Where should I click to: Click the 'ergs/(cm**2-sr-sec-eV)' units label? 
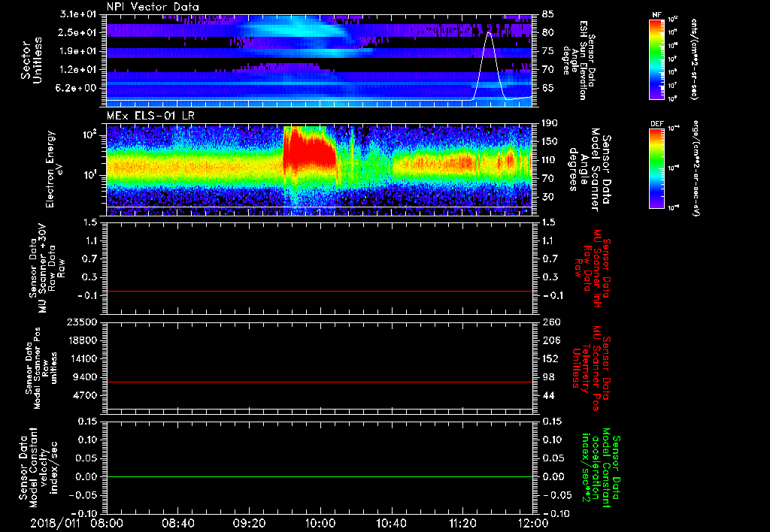point(697,168)
